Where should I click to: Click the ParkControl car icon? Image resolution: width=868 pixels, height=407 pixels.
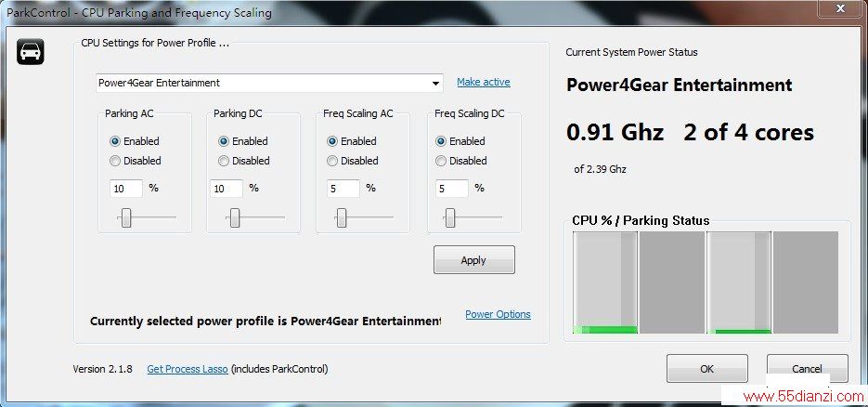30,51
